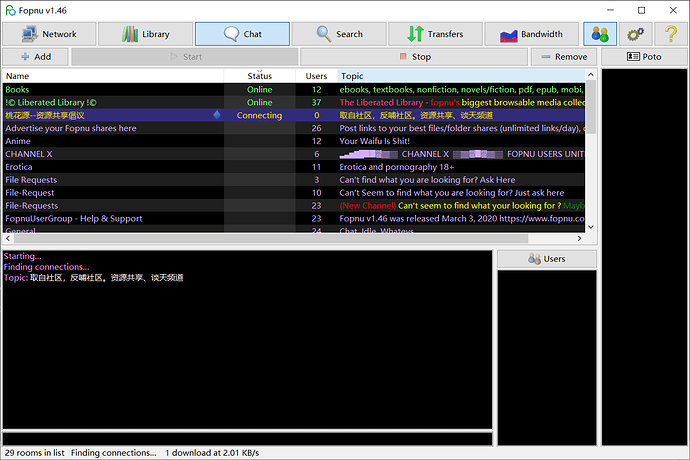Click Online status of Books room
The width and height of the screenshot is (690, 460).
coord(260,89)
